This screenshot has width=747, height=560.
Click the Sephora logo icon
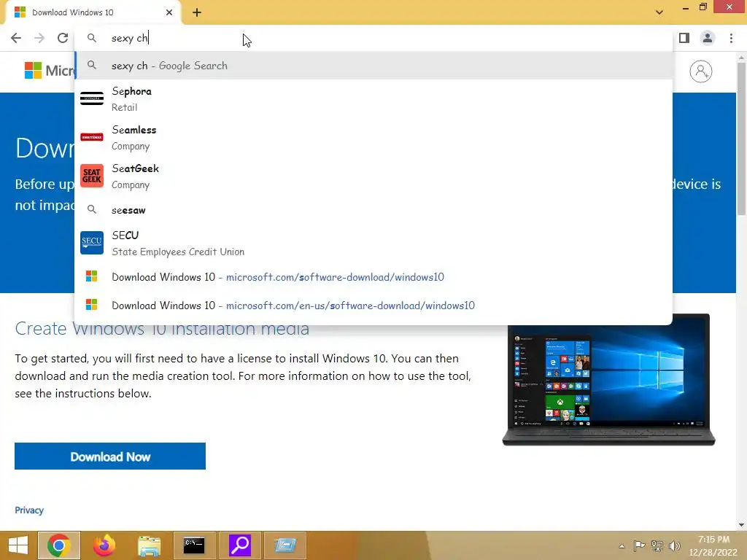click(x=92, y=98)
